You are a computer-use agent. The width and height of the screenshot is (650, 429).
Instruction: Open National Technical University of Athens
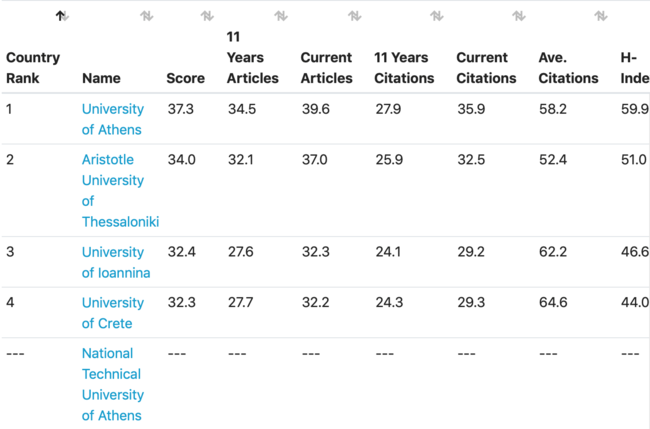tap(112, 384)
